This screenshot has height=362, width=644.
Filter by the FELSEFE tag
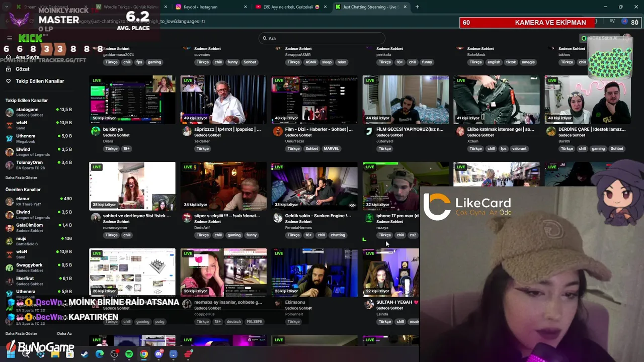pos(254,322)
